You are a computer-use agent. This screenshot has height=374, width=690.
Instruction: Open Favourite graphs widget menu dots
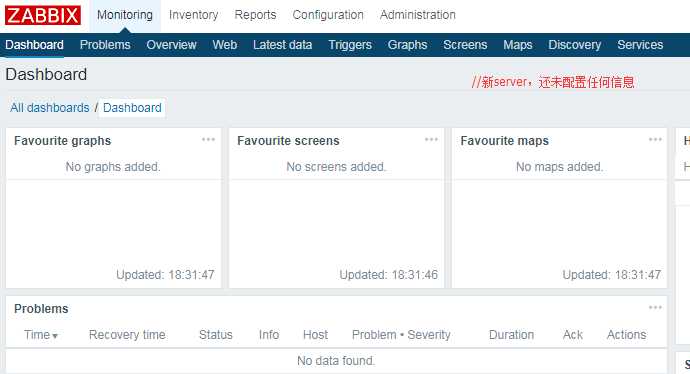[x=208, y=139]
